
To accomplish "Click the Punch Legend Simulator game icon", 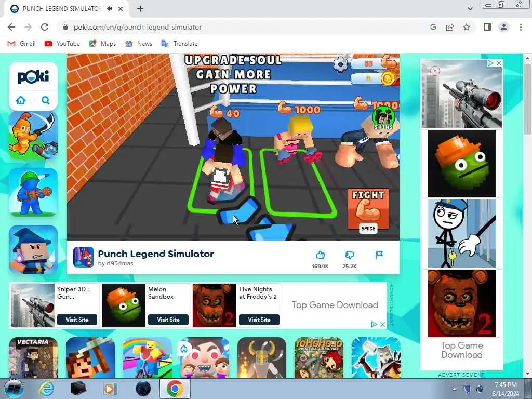I will [x=84, y=257].
